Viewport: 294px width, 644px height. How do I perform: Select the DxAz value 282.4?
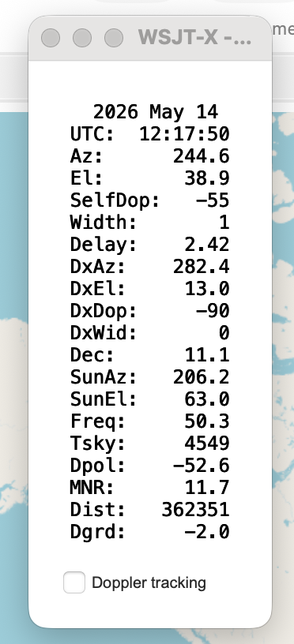pos(201,267)
